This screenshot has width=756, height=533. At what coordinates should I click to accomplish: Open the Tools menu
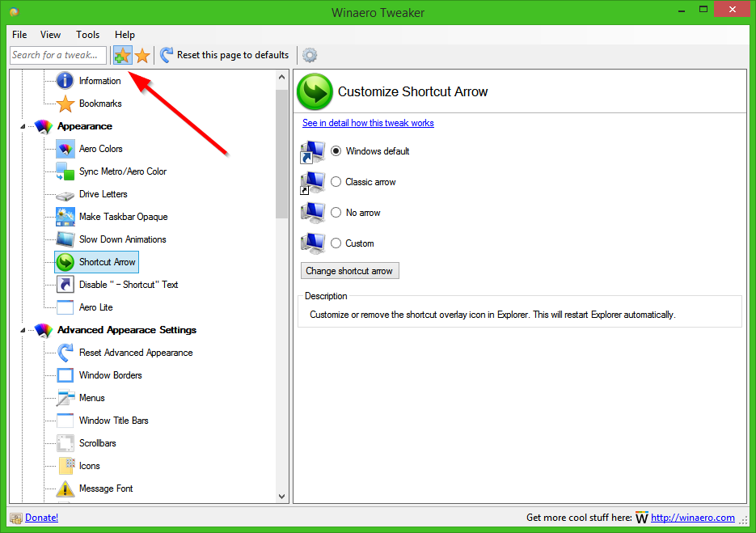coord(87,35)
